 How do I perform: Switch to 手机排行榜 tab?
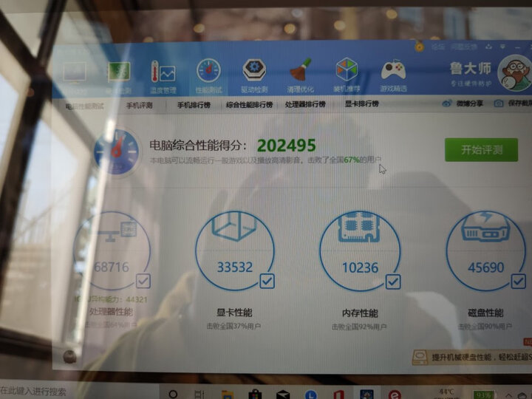(x=194, y=105)
